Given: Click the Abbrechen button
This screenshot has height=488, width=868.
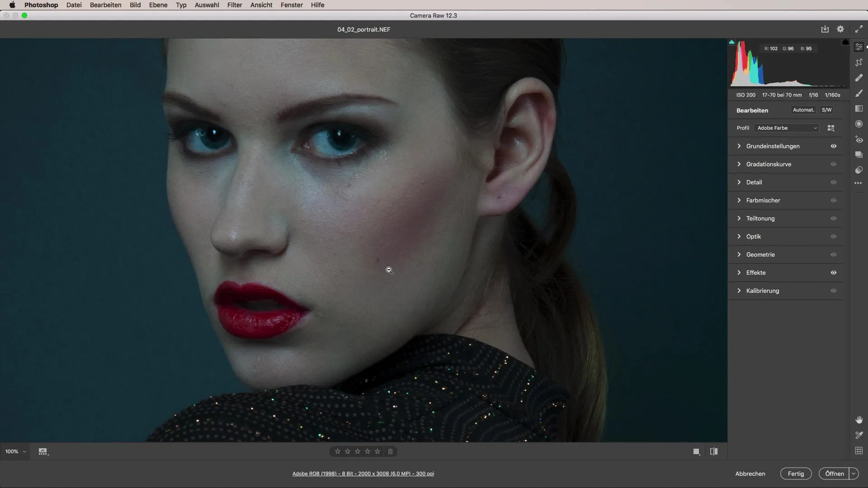Looking at the screenshot, I should [750, 474].
